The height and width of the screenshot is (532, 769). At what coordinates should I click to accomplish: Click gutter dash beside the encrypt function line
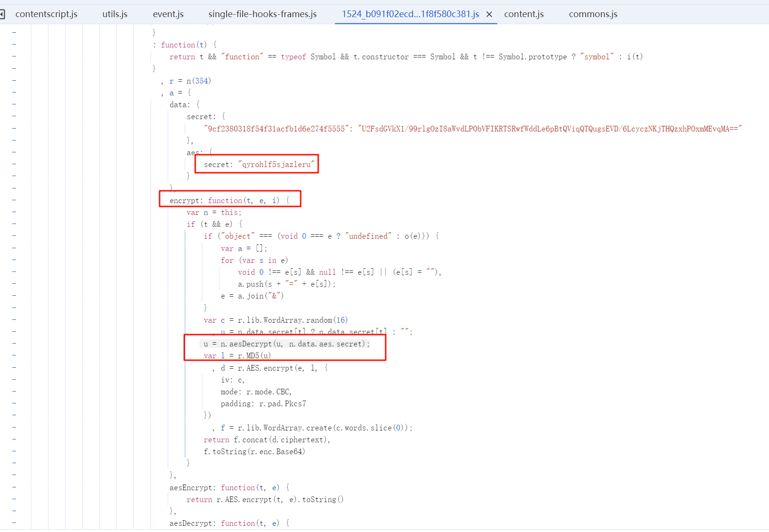(x=14, y=200)
